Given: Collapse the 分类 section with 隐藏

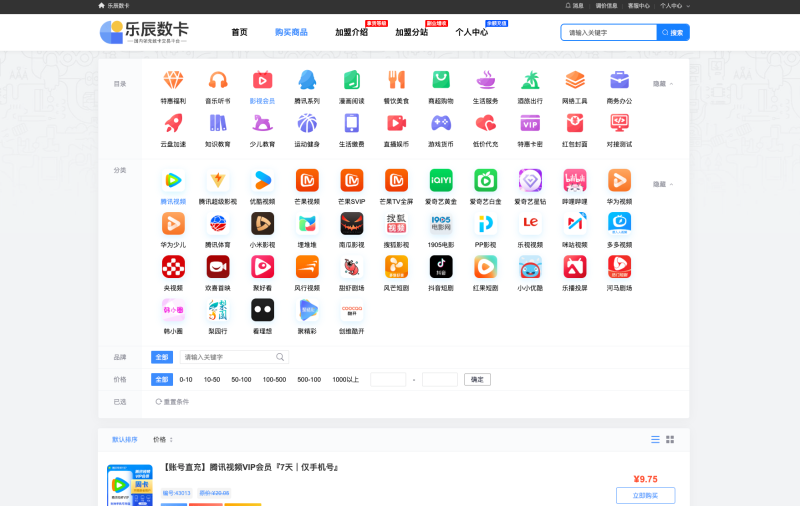Looking at the screenshot, I should [x=663, y=184].
